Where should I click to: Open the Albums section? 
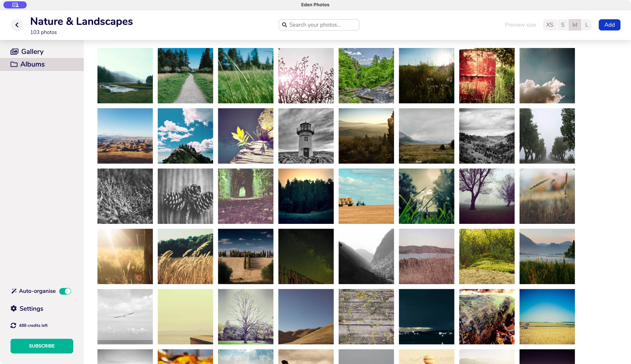(x=42, y=64)
